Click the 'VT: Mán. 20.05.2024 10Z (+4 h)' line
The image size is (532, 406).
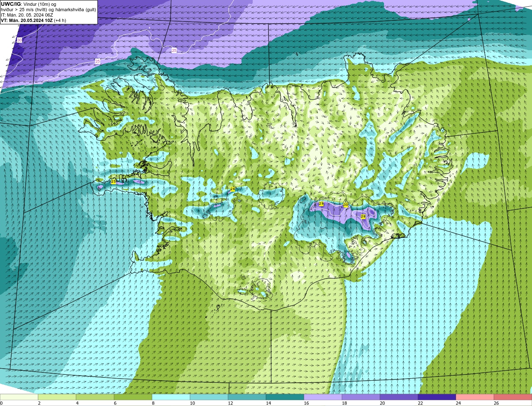tap(33, 20)
